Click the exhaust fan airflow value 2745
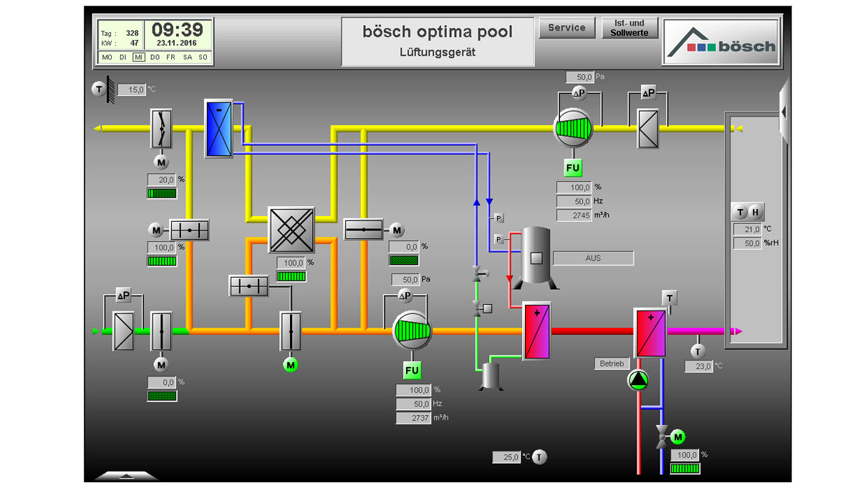 [x=574, y=215]
